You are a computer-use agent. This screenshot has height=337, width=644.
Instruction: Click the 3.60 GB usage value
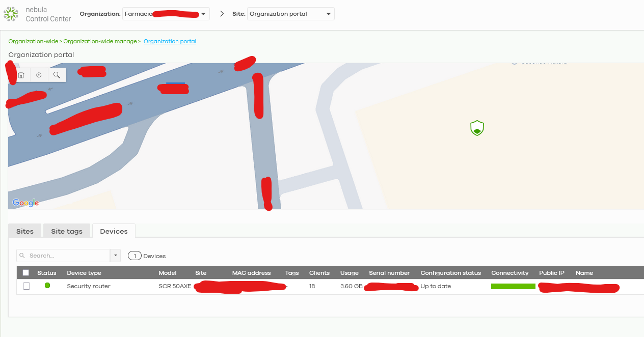[352, 286]
